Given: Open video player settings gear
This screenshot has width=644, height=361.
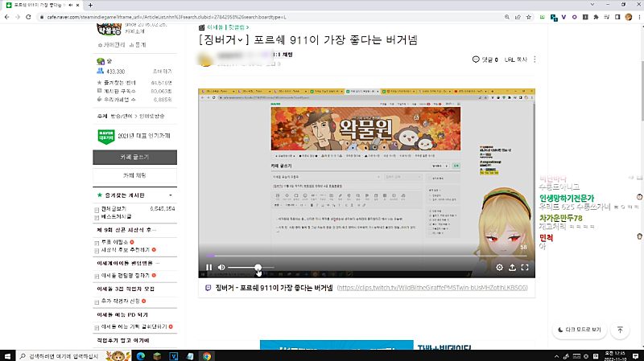Looking at the screenshot, I should point(499,267).
